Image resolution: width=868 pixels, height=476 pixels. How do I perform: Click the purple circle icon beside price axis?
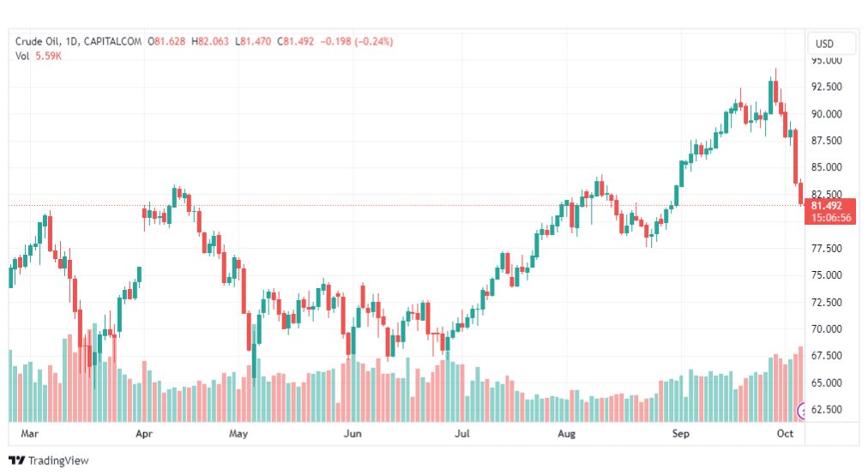pyautogui.click(x=803, y=411)
